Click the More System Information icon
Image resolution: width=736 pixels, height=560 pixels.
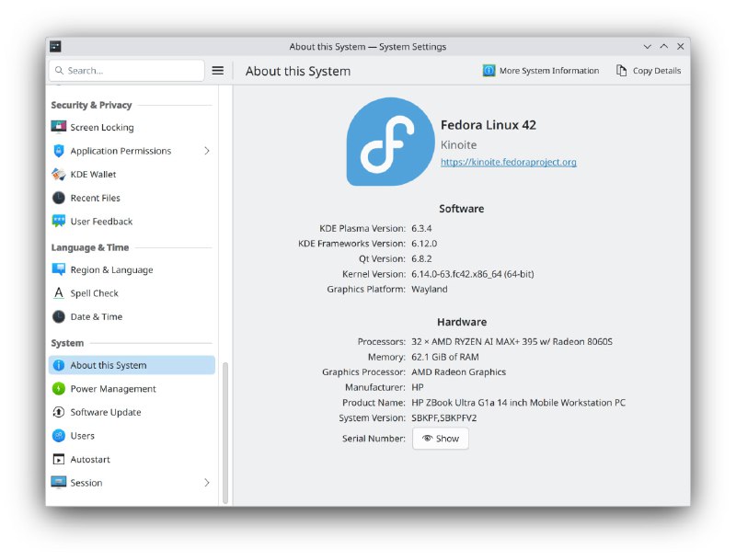[x=489, y=71]
